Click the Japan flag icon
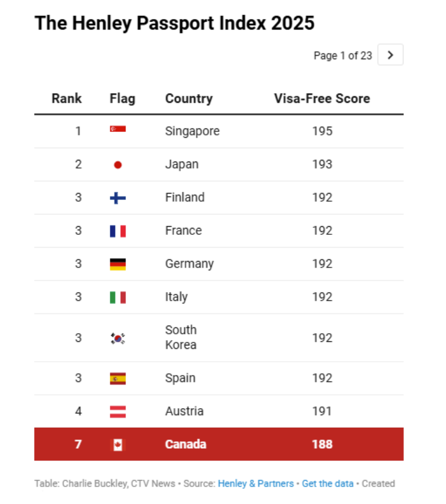 pyautogui.click(x=118, y=165)
